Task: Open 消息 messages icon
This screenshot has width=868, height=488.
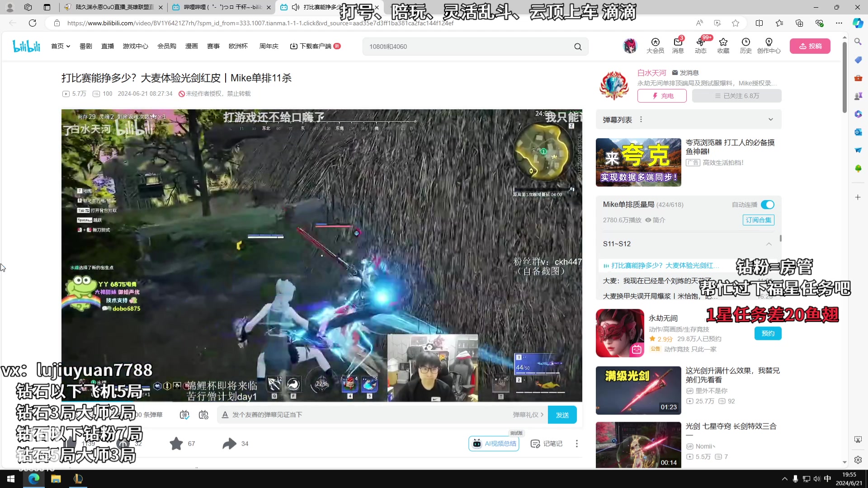Action: 678,46
